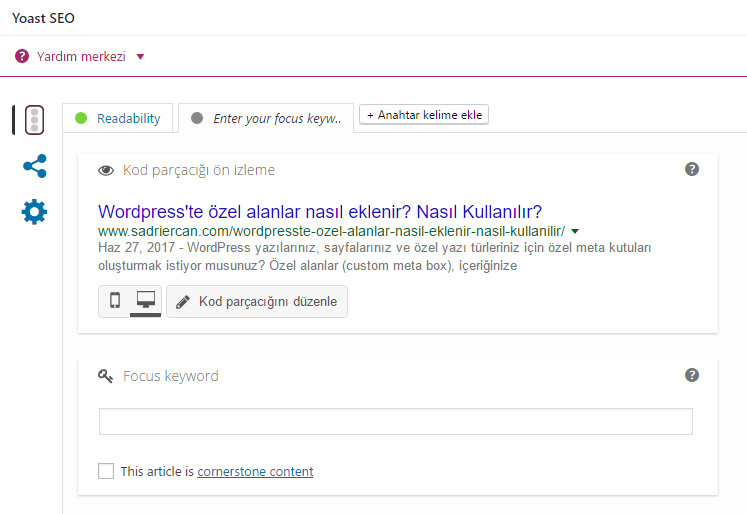The height and width of the screenshot is (514, 747).
Task: Click the Yoast SEO panel title
Action: tap(43, 18)
